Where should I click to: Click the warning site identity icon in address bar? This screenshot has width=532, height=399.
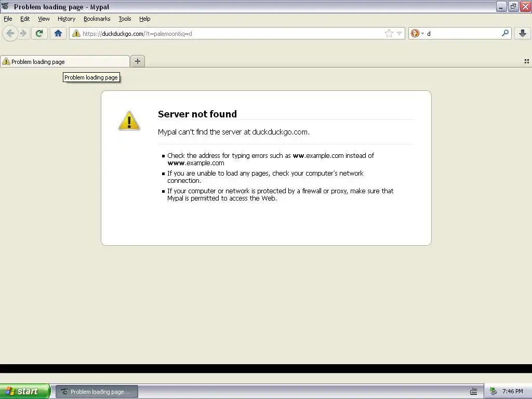click(76, 33)
